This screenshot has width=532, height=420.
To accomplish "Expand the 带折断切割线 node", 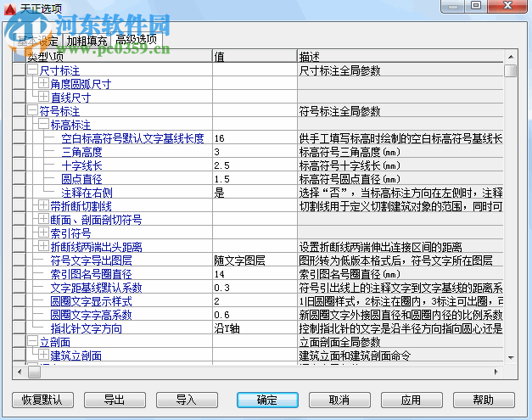I will point(43,205).
